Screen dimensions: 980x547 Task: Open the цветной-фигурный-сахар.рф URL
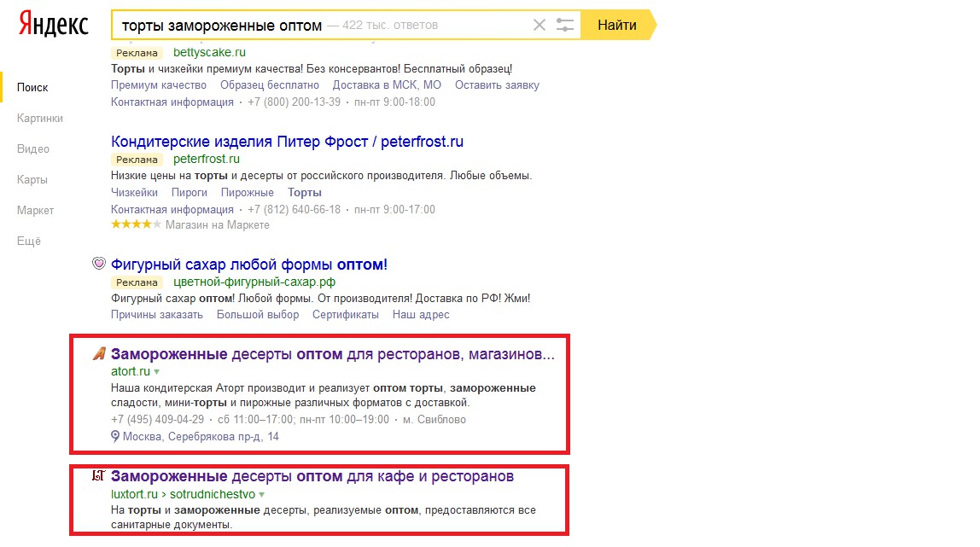point(254,282)
